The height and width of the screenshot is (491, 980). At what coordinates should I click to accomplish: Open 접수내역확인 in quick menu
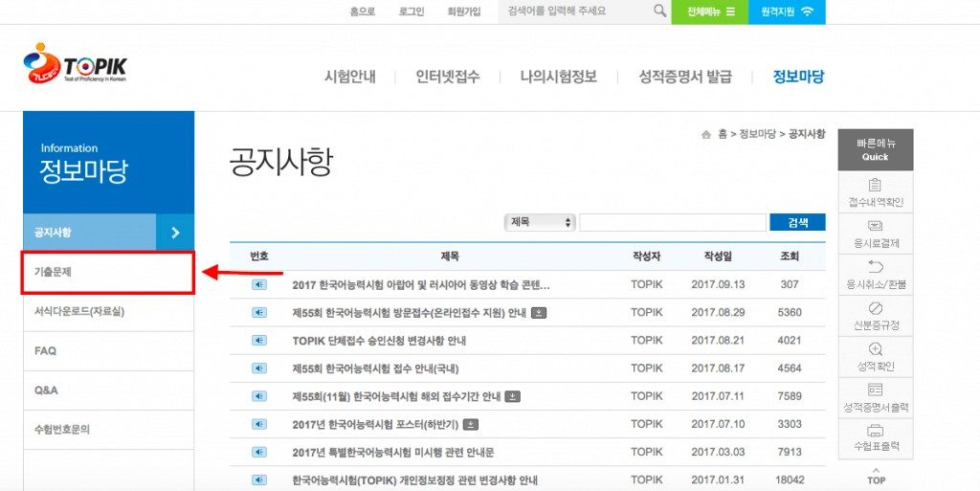(x=875, y=192)
